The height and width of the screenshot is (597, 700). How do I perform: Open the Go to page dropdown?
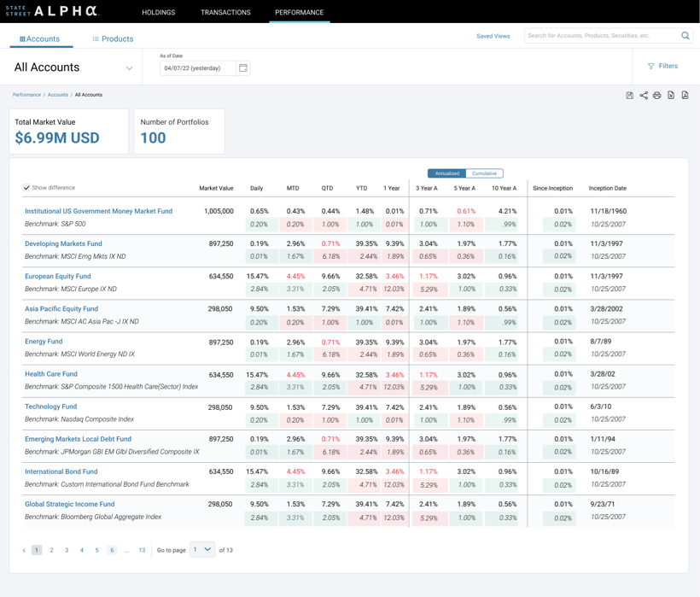coord(202,550)
